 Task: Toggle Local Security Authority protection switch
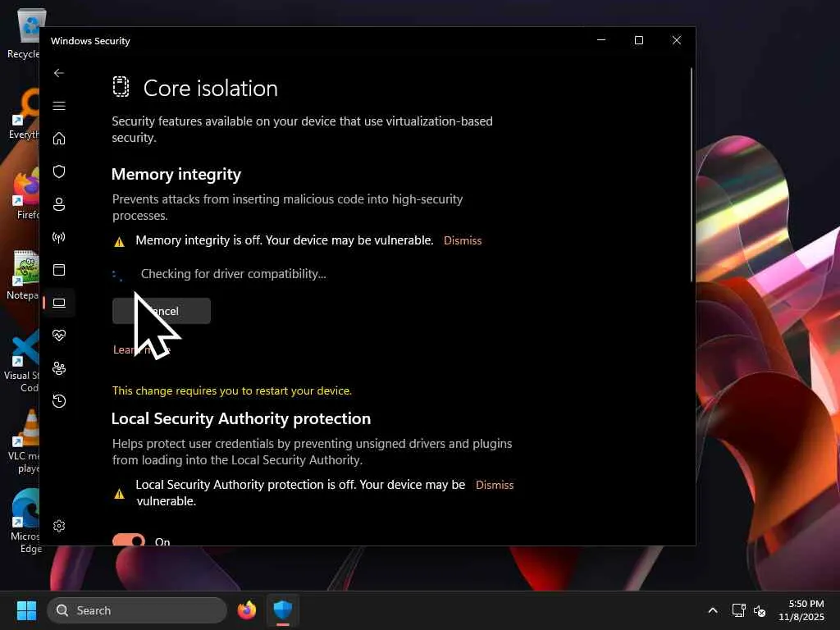tap(129, 540)
